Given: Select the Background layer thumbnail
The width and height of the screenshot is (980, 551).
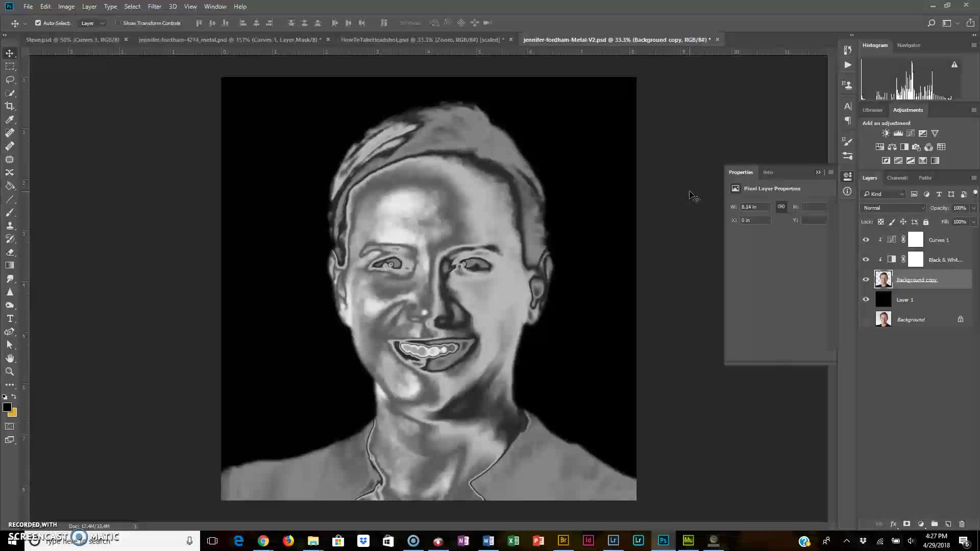Looking at the screenshot, I should (x=884, y=319).
